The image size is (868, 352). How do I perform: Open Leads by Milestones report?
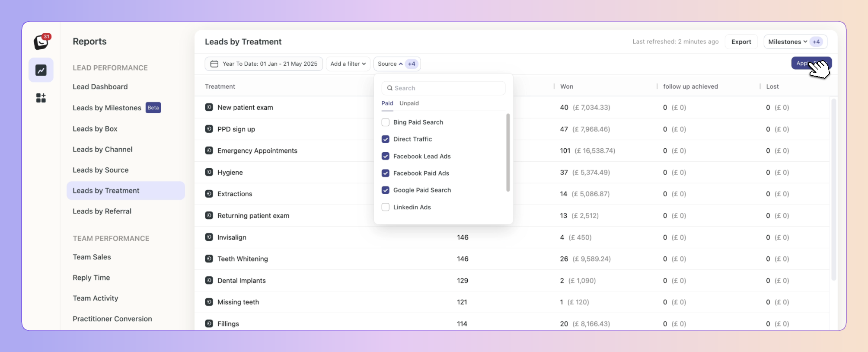[107, 108]
